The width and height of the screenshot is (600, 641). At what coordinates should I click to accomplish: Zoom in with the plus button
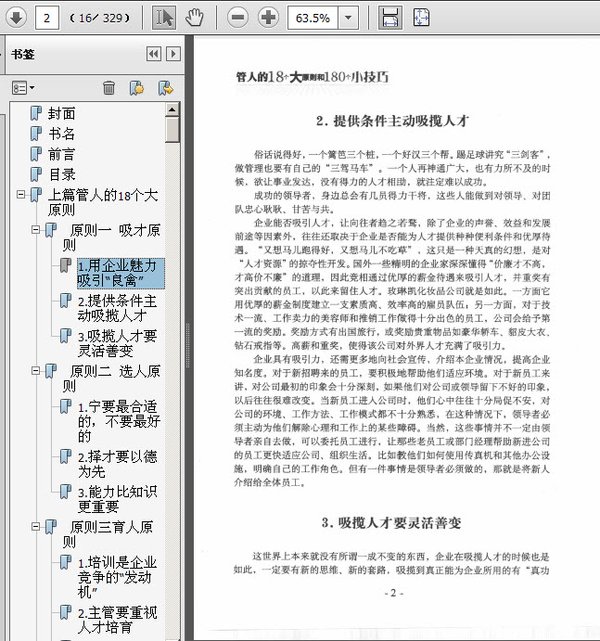pyautogui.click(x=268, y=18)
